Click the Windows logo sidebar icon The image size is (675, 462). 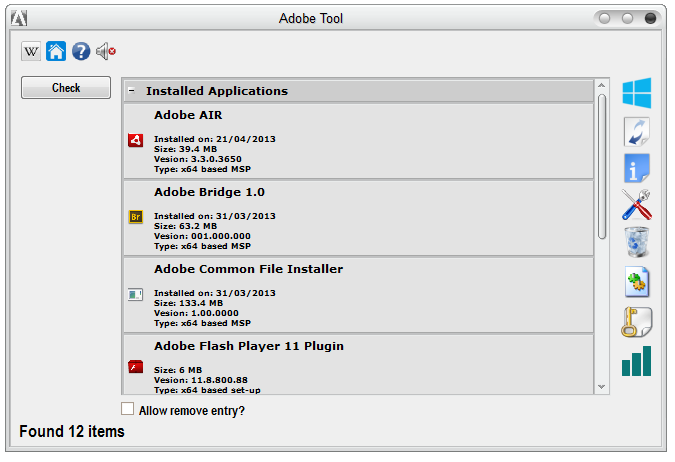[x=637, y=93]
